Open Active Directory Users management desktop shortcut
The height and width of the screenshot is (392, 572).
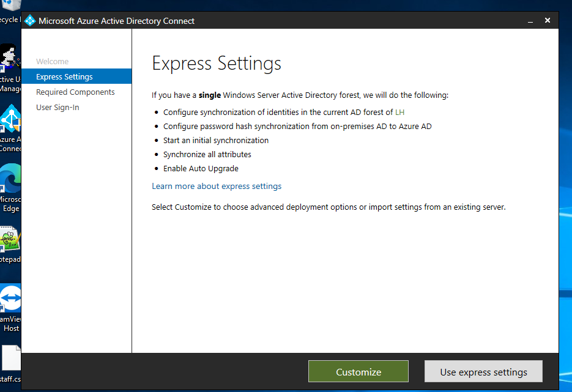click(x=10, y=68)
